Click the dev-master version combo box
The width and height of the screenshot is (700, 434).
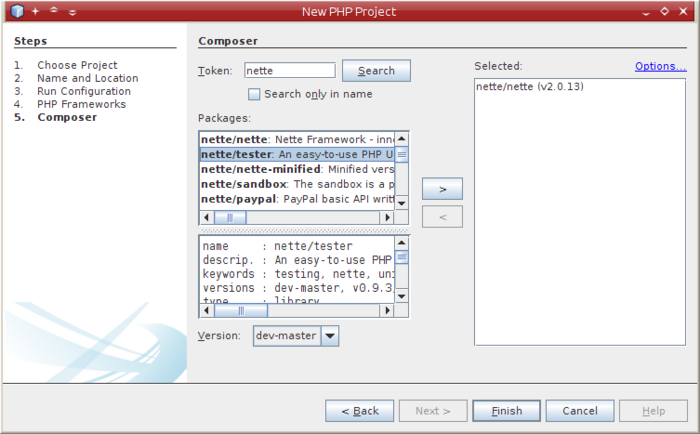[x=296, y=336]
